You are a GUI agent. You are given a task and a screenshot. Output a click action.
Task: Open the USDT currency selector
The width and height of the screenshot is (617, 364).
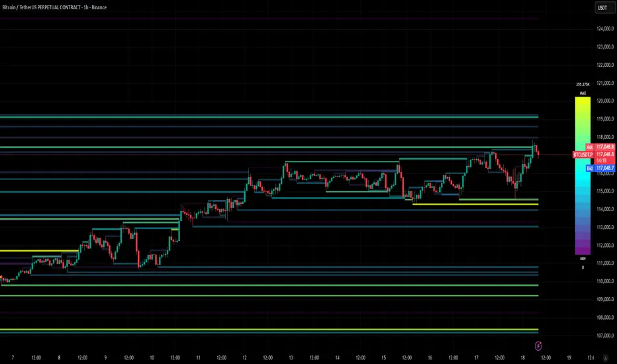click(604, 7)
